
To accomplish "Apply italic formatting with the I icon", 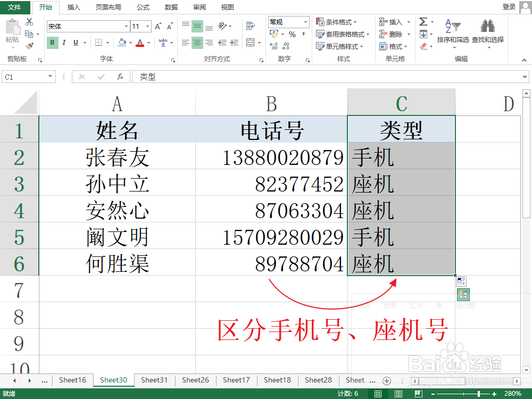I will tap(63, 41).
